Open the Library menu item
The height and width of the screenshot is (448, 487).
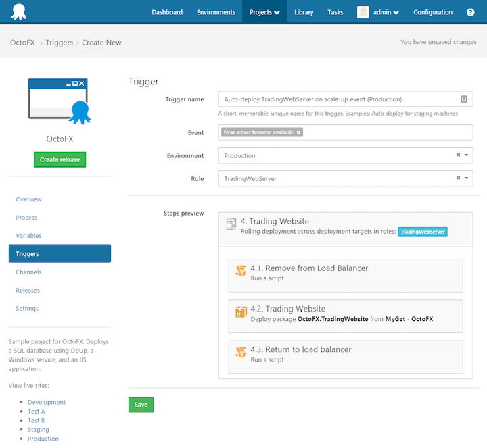304,12
